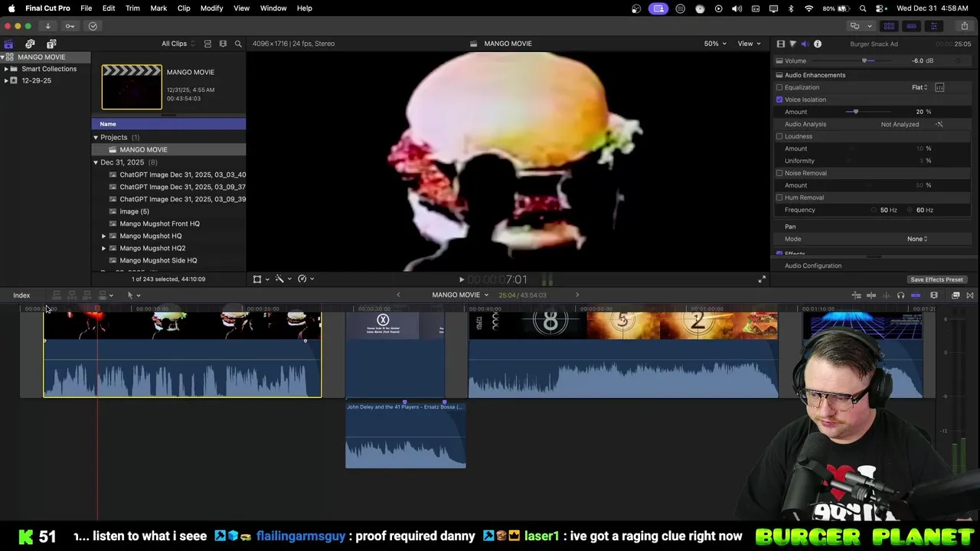980x551 pixels.
Task: Open the Mark menu
Action: (x=158, y=8)
